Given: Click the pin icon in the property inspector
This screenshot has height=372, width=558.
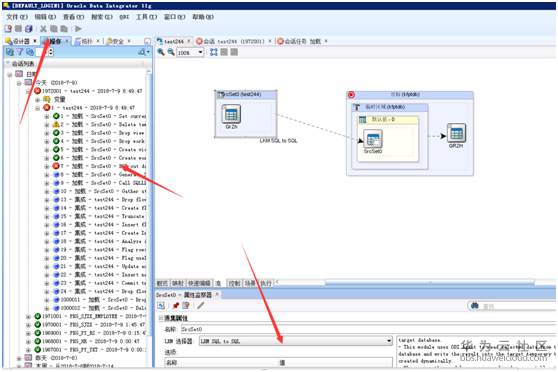Looking at the screenshot, I should point(175,305).
